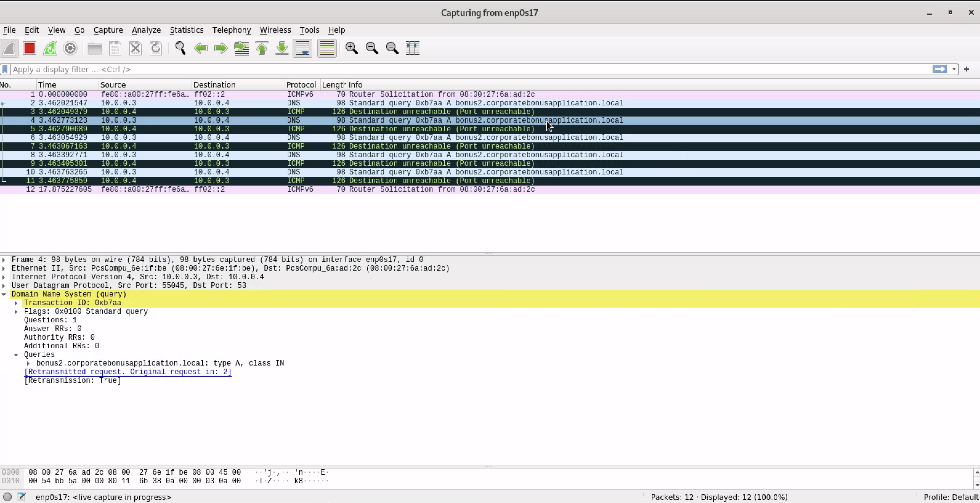Open the Wireless menu

coord(275,30)
